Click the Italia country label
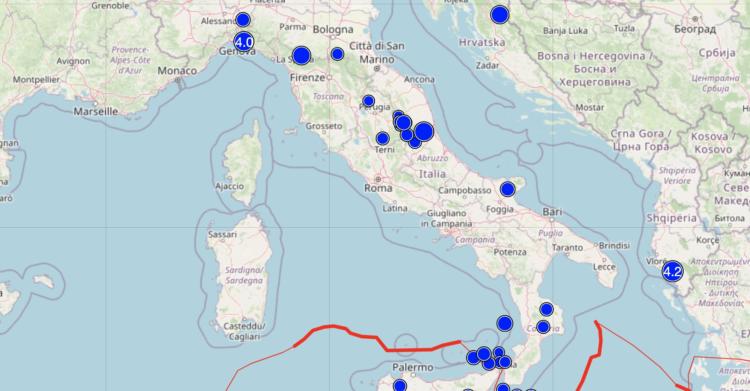This screenshot has width=750, height=391. tap(433, 174)
